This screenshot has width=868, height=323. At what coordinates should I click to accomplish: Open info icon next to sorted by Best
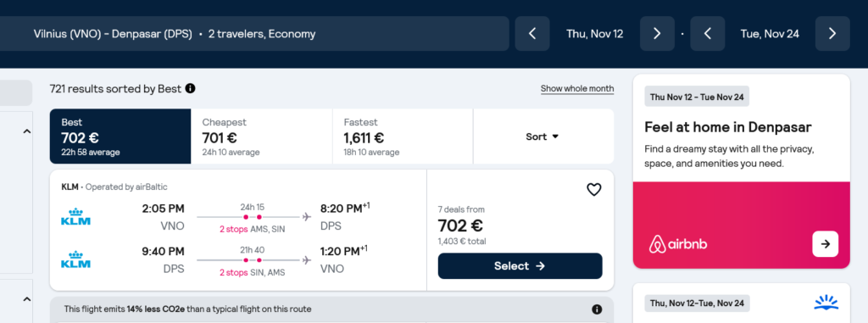click(x=190, y=88)
